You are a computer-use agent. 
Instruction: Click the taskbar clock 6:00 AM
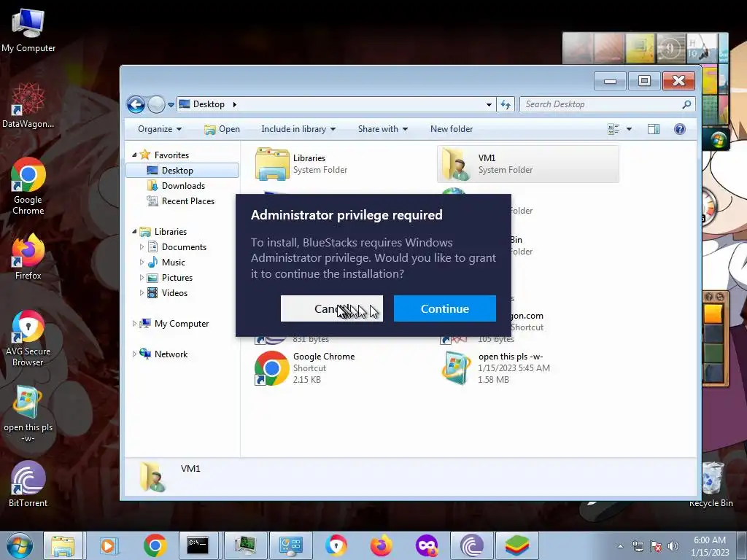click(x=710, y=546)
